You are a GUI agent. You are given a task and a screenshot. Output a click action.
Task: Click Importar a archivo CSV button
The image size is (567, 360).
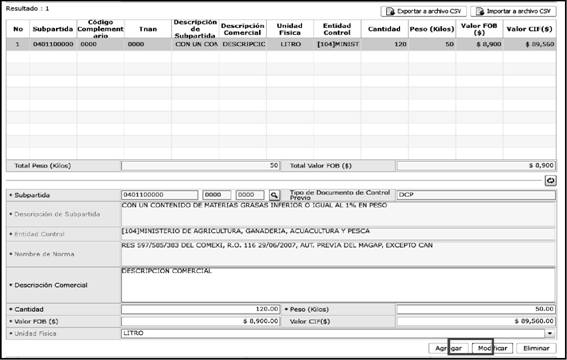(513, 12)
